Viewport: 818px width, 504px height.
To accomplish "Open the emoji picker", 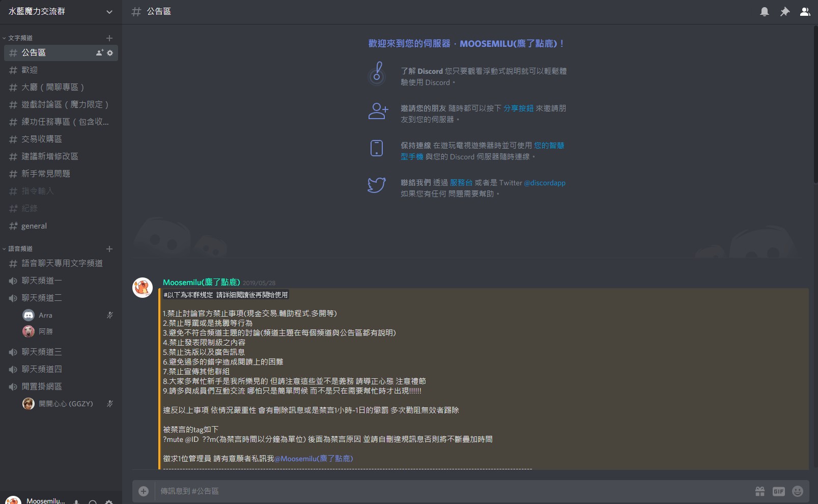I will coord(798,491).
